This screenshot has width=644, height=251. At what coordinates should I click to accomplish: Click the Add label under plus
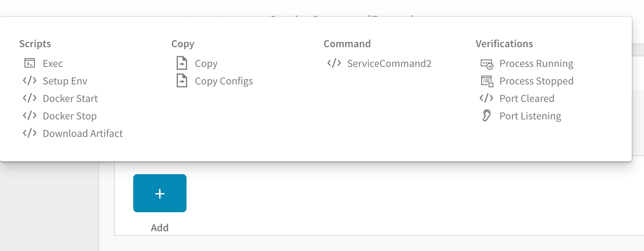(159, 228)
